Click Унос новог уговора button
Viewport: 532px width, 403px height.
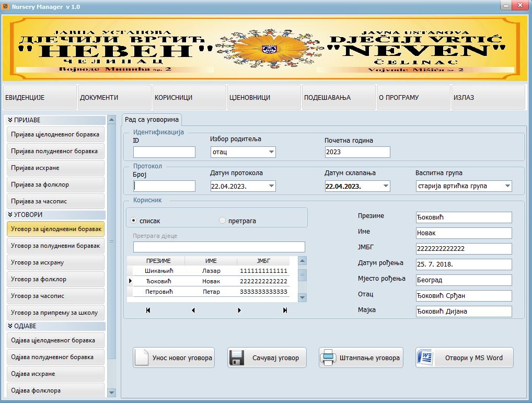[174, 358]
